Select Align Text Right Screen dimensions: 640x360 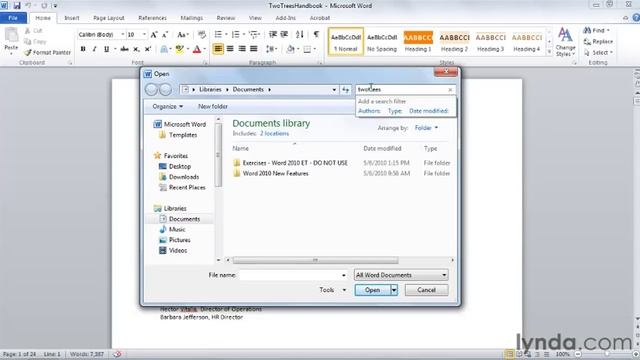click(x=242, y=49)
